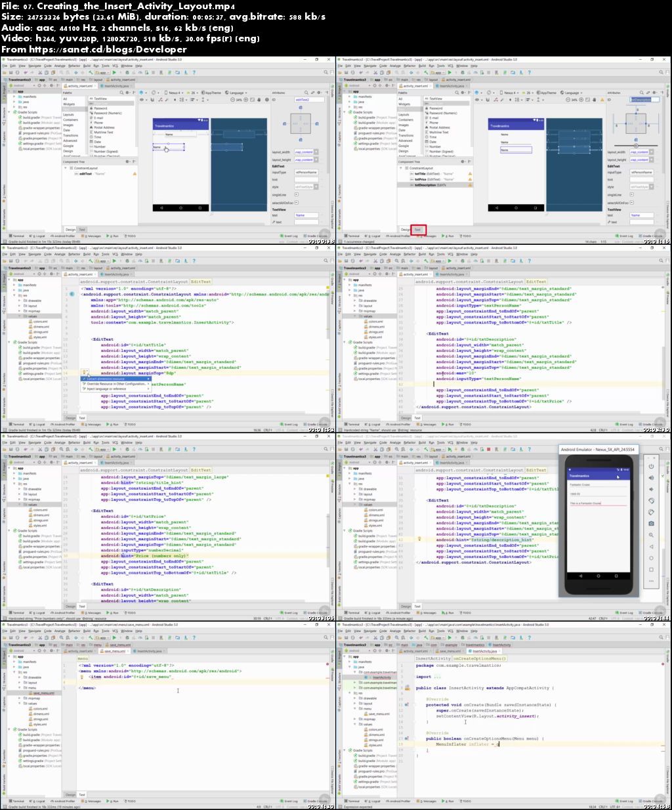Click emulator Rotate Right button
Viewport: 672px width, 810px height.
(651, 512)
